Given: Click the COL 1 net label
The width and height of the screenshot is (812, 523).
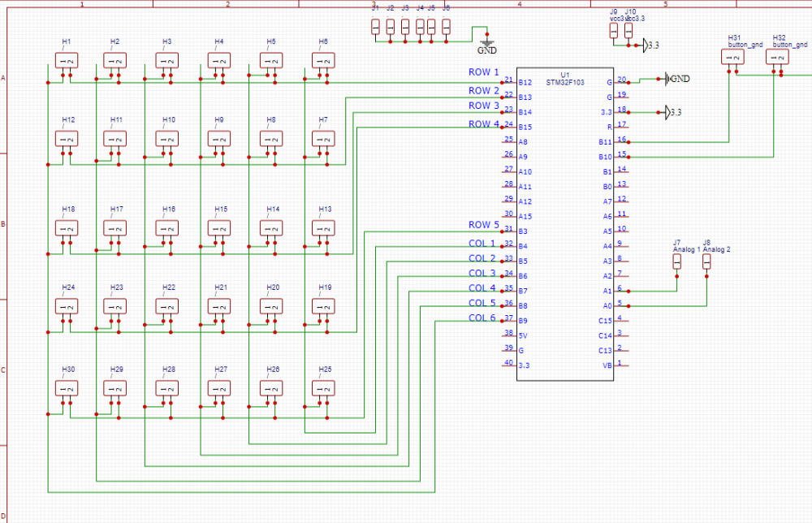Looking at the screenshot, I should point(482,244).
